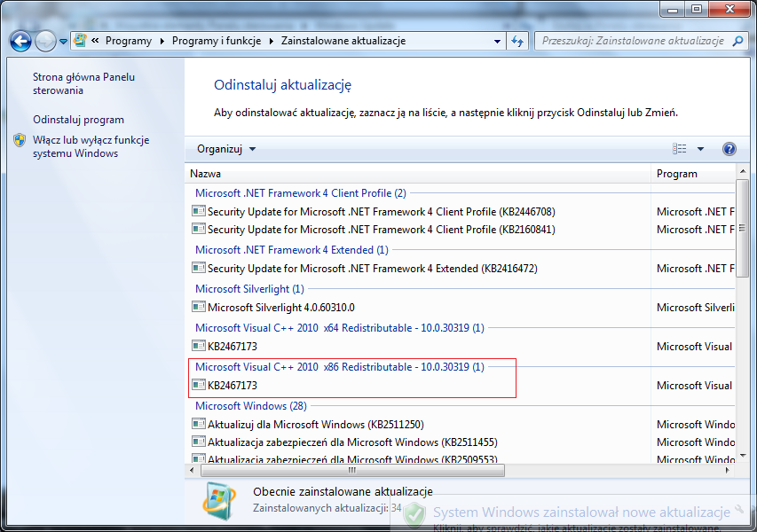Collapse the Visual C++ 2010 x86 Redistributable group

[x=339, y=368]
